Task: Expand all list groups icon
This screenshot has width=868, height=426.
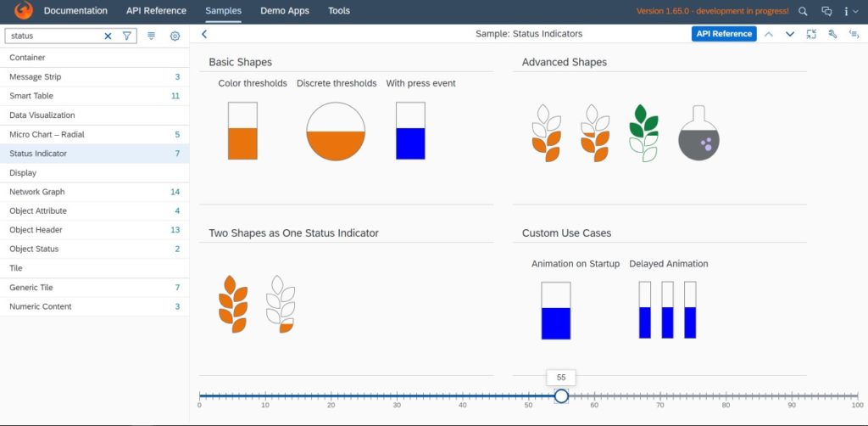Action: pyautogui.click(x=151, y=36)
